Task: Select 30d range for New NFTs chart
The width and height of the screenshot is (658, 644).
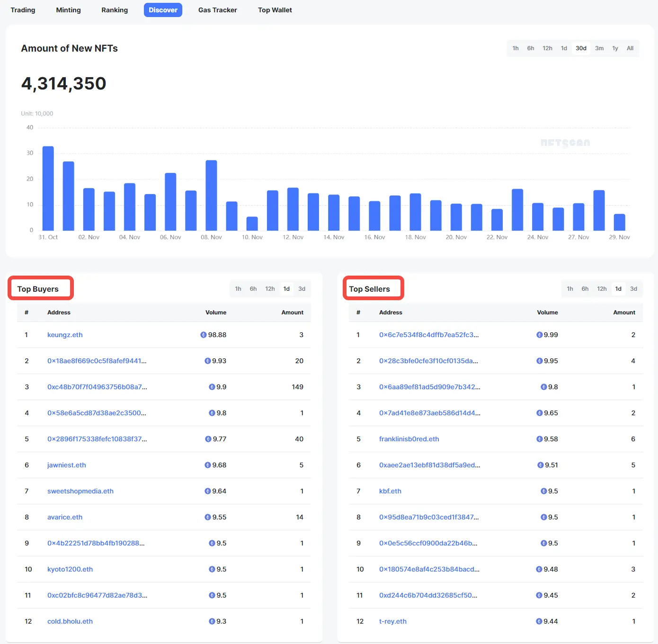Action: pyautogui.click(x=581, y=48)
